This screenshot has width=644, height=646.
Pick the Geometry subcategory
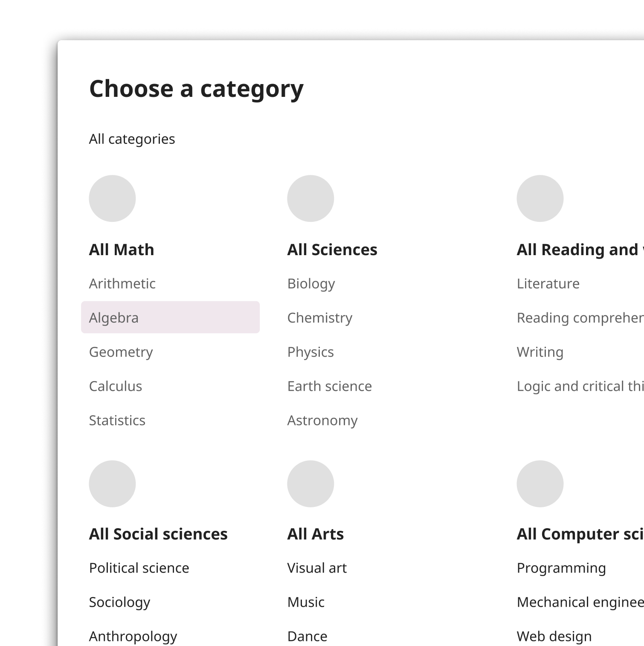[x=121, y=352]
